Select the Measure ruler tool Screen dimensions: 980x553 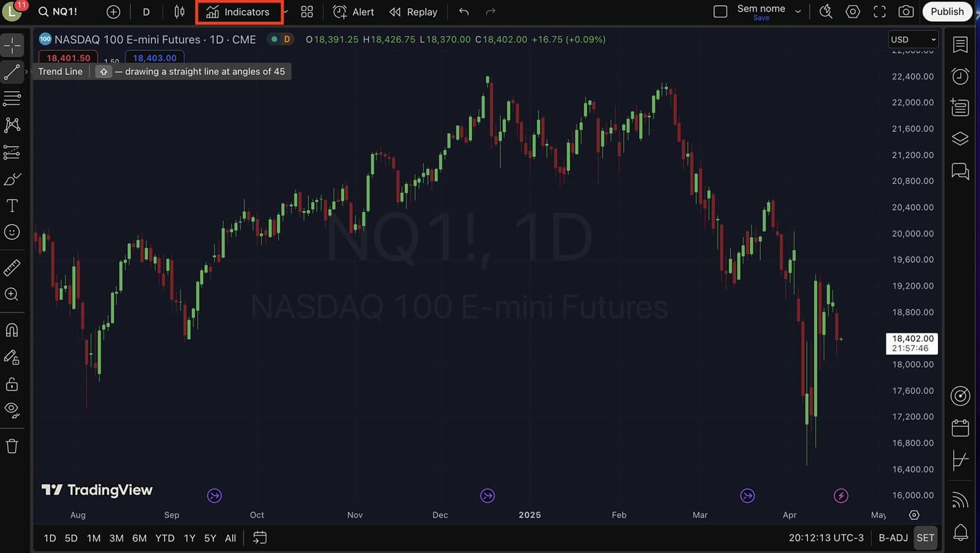tap(12, 267)
